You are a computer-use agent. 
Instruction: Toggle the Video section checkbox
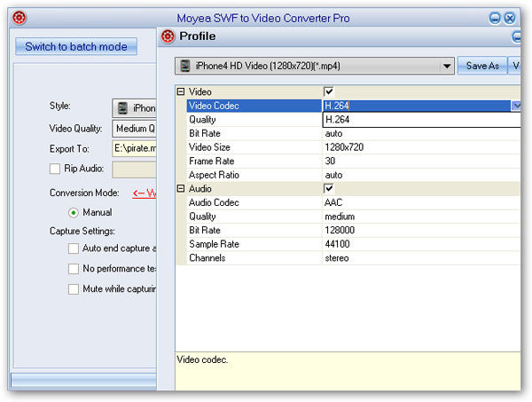click(329, 91)
